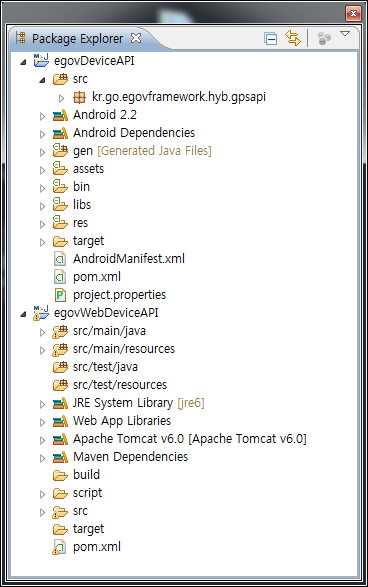The image size is (368, 587).
Task: Click the bin folder icon
Action: point(60,186)
